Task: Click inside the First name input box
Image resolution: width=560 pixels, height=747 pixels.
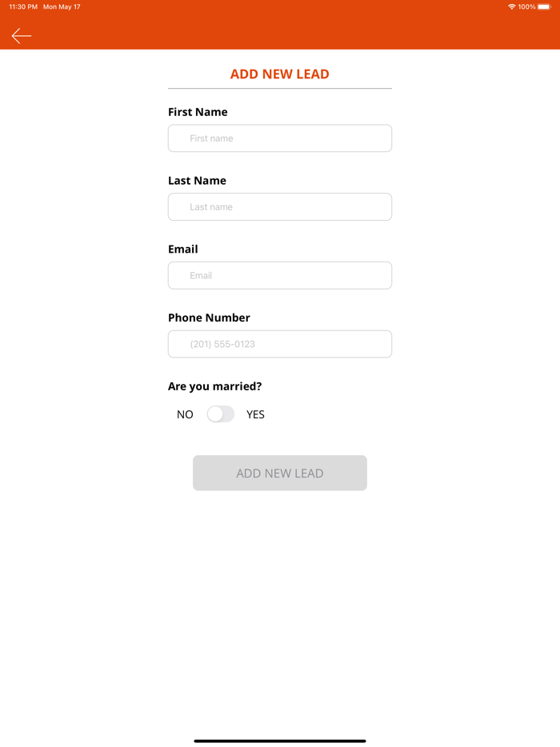Action: click(x=279, y=138)
